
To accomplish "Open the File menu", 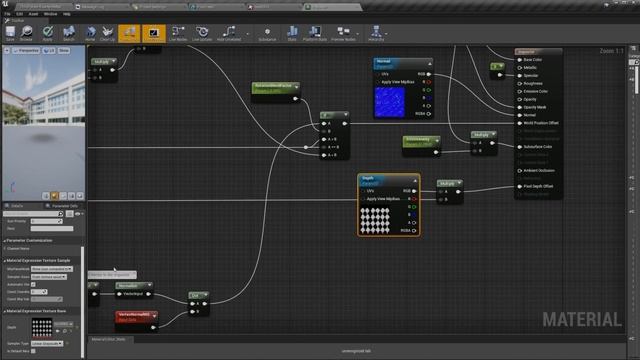I will (7, 14).
